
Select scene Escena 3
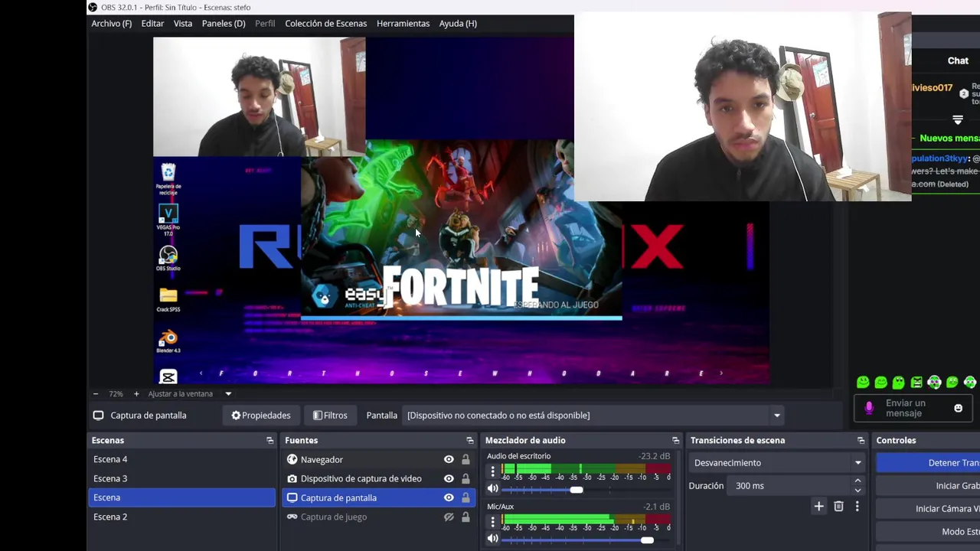(181, 478)
